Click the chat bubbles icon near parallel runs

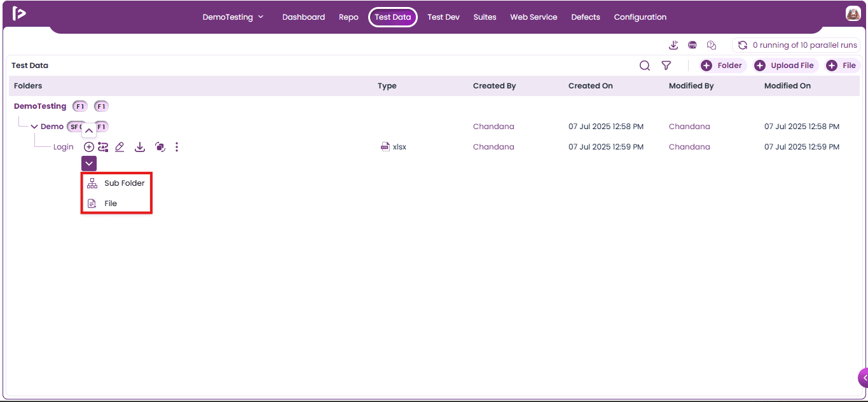click(712, 45)
